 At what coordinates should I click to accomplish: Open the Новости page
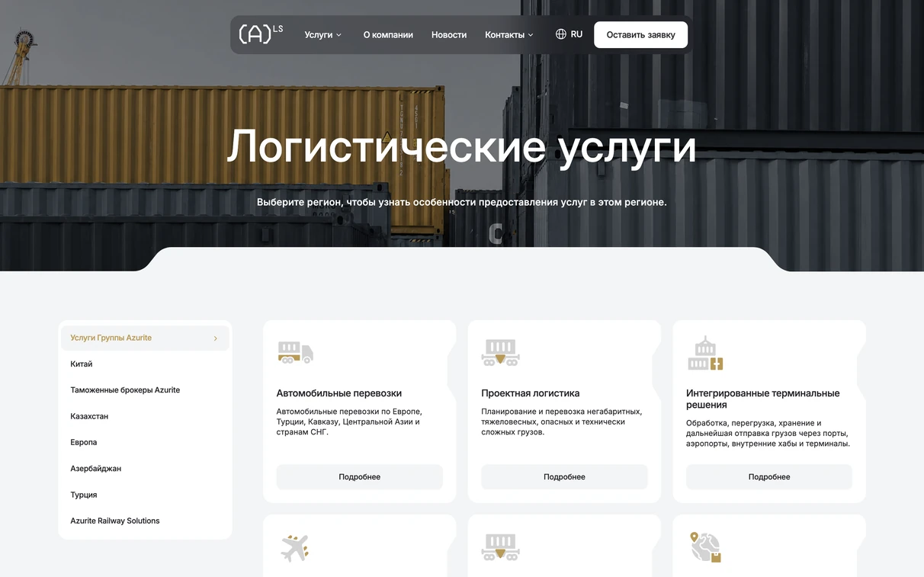pyautogui.click(x=449, y=35)
